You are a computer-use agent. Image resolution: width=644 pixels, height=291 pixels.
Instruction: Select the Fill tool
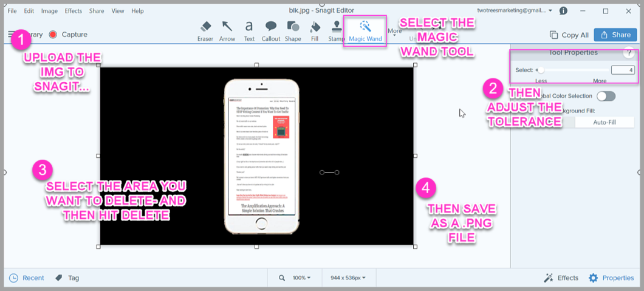[315, 32]
